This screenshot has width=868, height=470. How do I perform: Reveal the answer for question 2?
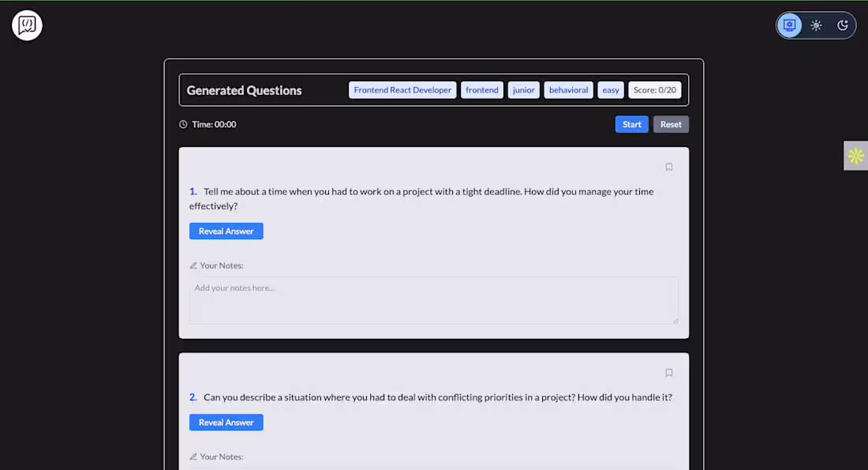[x=226, y=422]
